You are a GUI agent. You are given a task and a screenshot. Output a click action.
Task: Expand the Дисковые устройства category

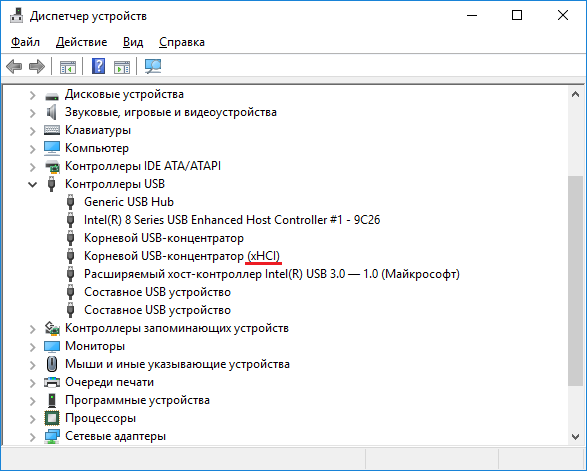33,95
